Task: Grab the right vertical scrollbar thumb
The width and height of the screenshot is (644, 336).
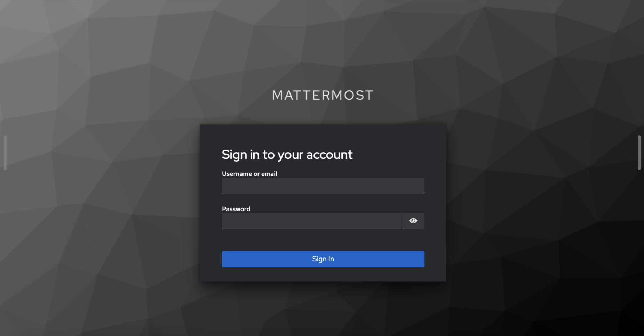Action: coord(639,153)
